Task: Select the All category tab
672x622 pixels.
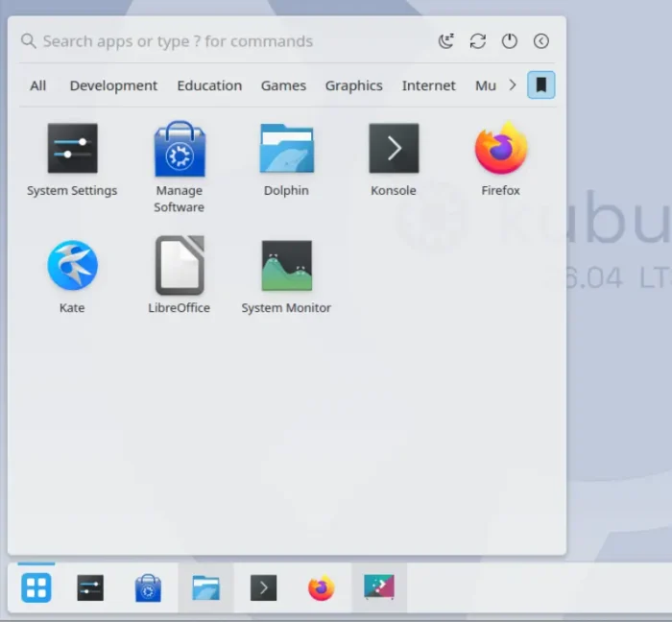Action: click(37, 85)
